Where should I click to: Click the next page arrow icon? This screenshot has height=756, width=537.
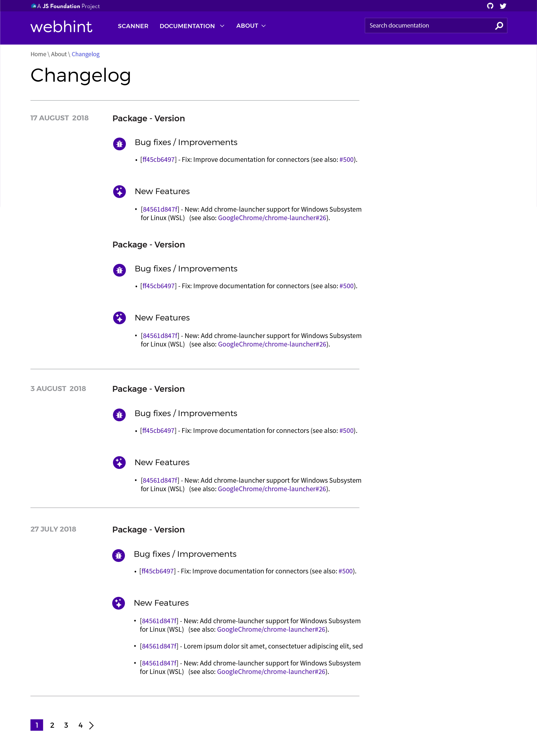(92, 725)
